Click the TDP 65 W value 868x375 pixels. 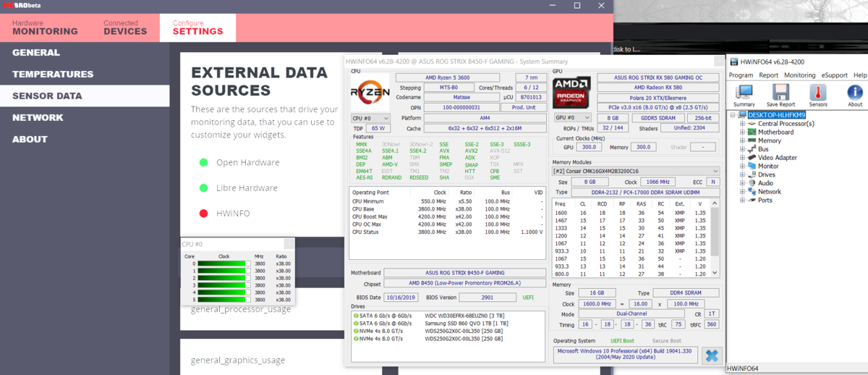click(380, 128)
